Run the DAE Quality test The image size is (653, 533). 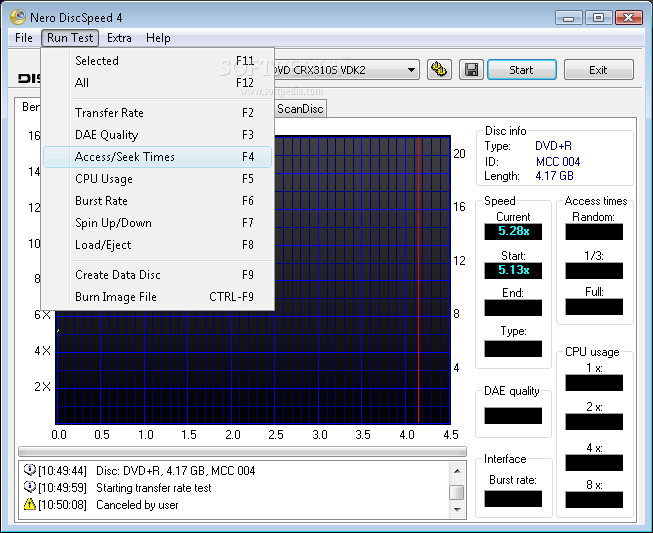tap(157, 135)
